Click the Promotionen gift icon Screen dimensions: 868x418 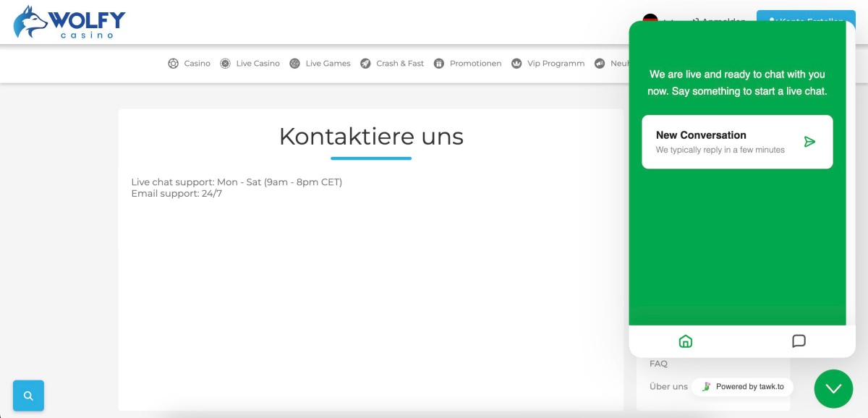439,64
